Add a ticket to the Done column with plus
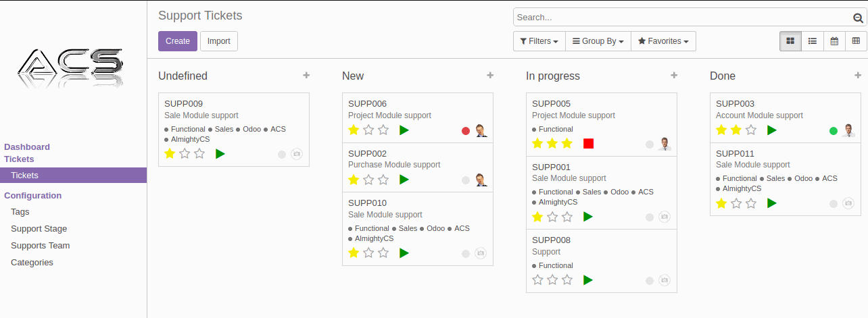The height and width of the screenshot is (318, 868). pyautogui.click(x=858, y=76)
